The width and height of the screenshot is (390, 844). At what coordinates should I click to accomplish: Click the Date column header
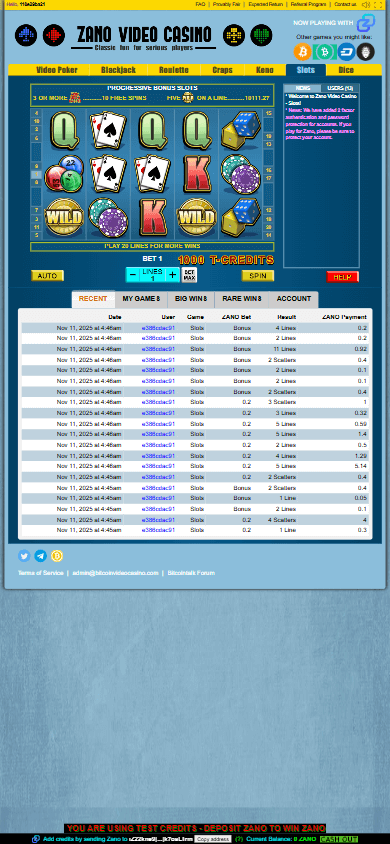(x=115, y=317)
